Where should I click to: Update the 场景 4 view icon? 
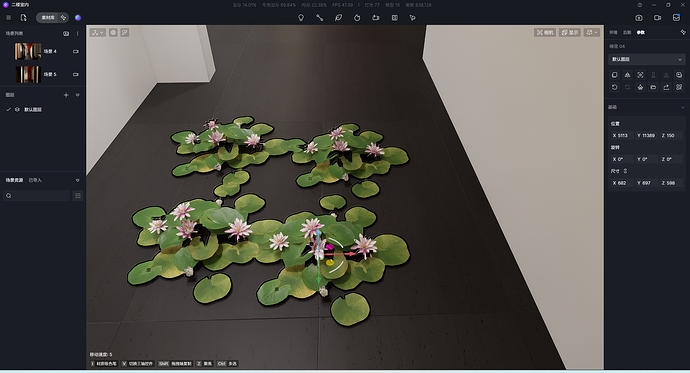tap(76, 51)
